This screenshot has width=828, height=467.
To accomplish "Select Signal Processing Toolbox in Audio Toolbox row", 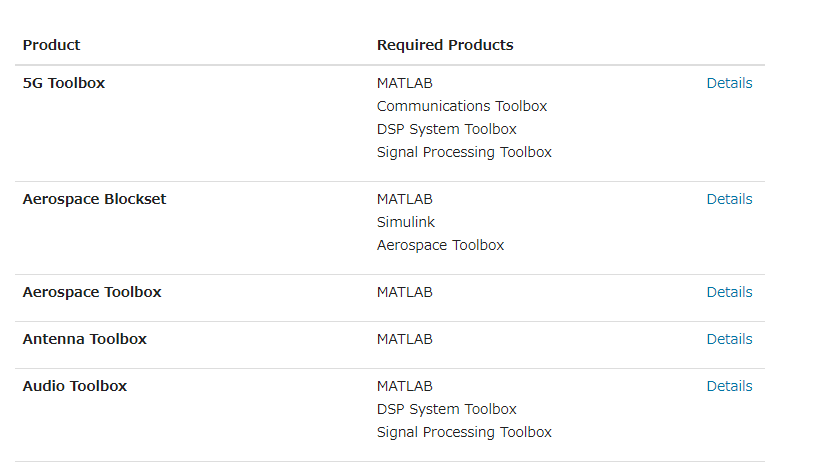I will click(464, 432).
